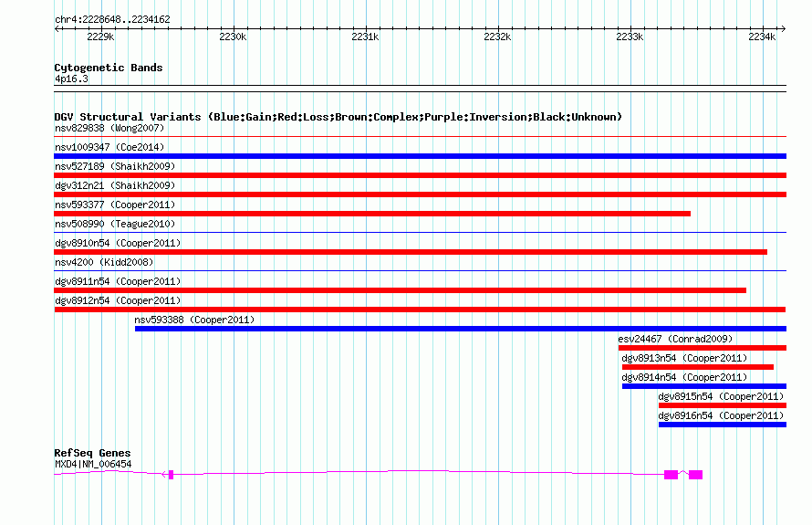The width and height of the screenshot is (812, 525).
Task: Click the esv24467 (Conrad2009) label
Action: [675, 339]
